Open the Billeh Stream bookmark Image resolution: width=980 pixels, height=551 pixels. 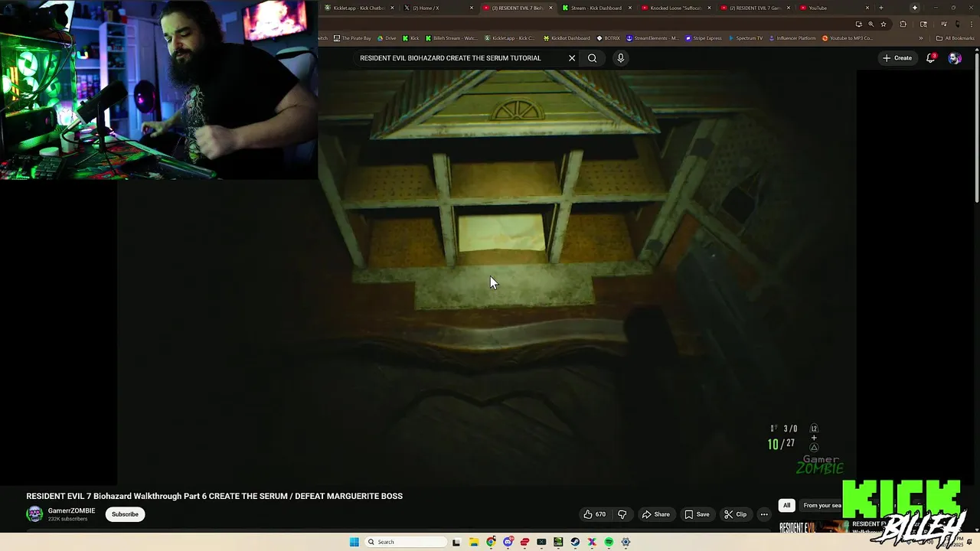point(450,38)
